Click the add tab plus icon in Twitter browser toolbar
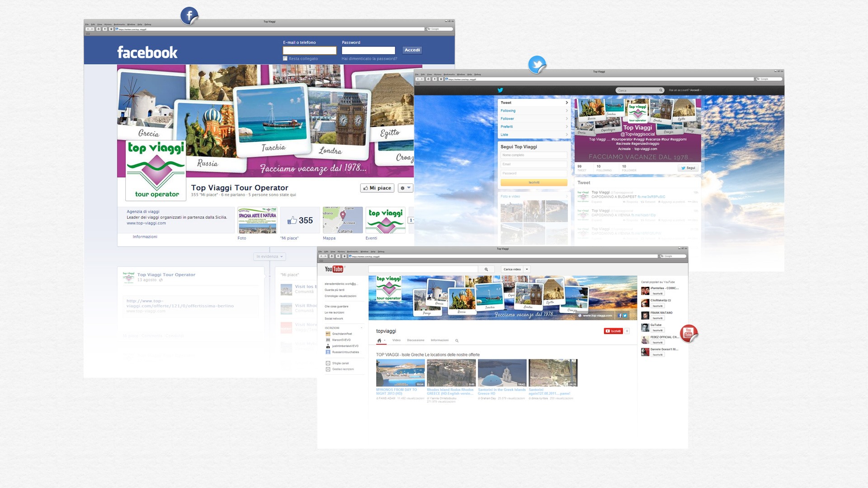 (434, 79)
